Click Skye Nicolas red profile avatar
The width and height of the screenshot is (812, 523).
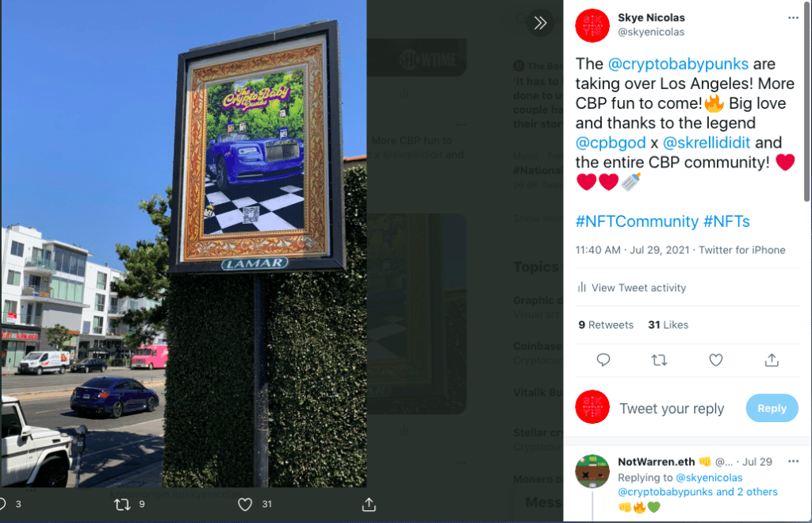coord(592,25)
